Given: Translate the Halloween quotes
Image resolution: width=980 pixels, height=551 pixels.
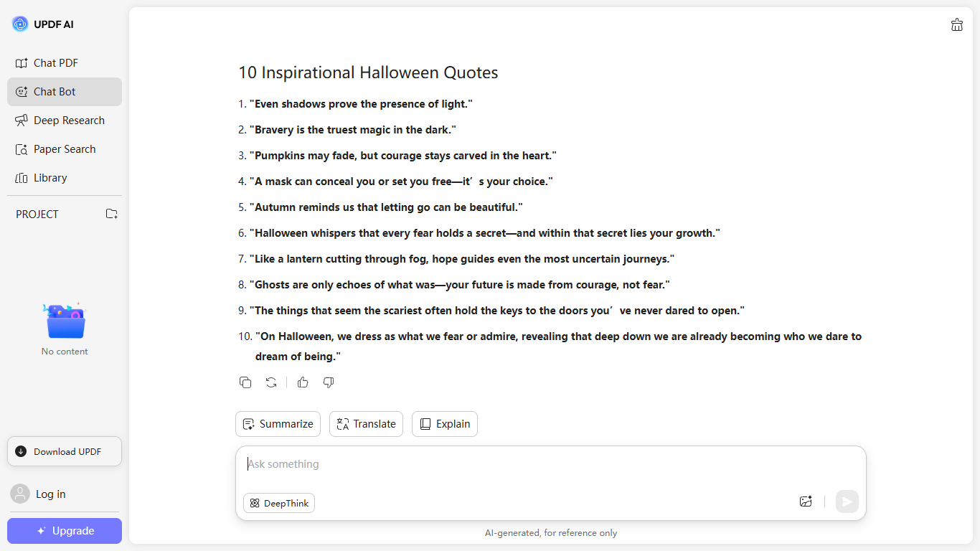Looking at the screenshot, I should (366, 424).
